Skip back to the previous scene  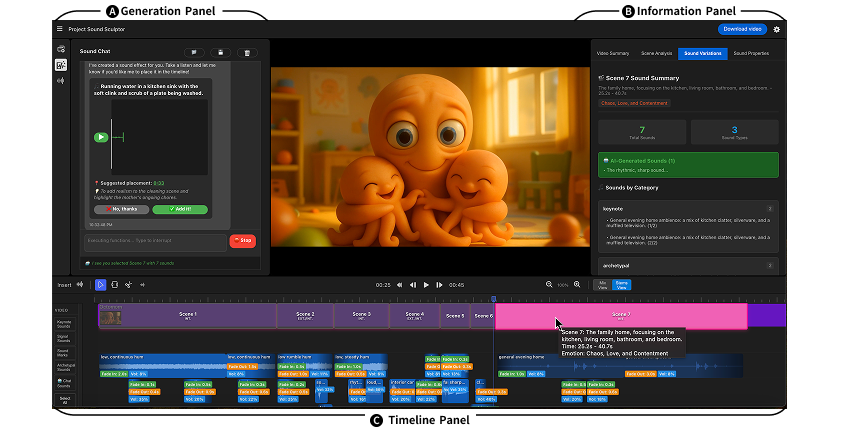pyautogui.click(x=400, y=285)
